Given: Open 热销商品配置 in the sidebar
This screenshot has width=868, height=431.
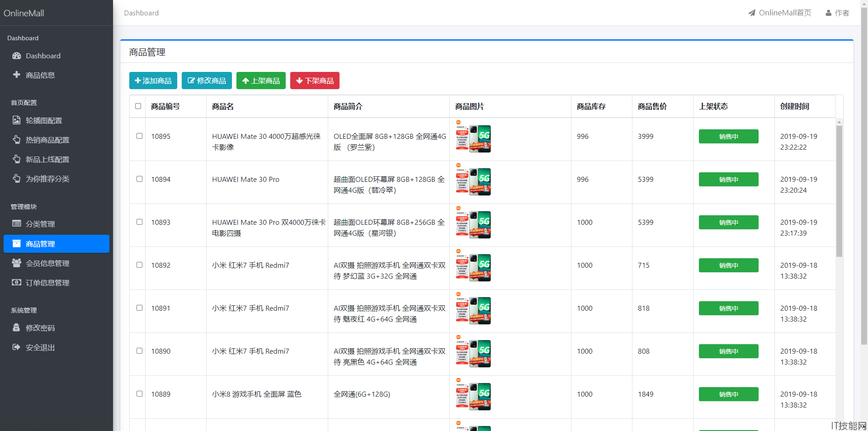Looking at the screenshot, I should point(57,140).
